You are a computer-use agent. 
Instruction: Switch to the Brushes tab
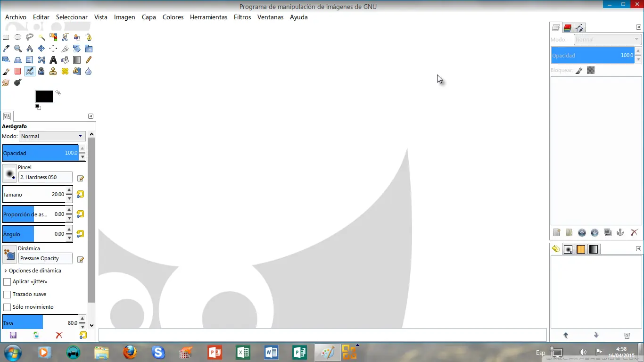569,249
